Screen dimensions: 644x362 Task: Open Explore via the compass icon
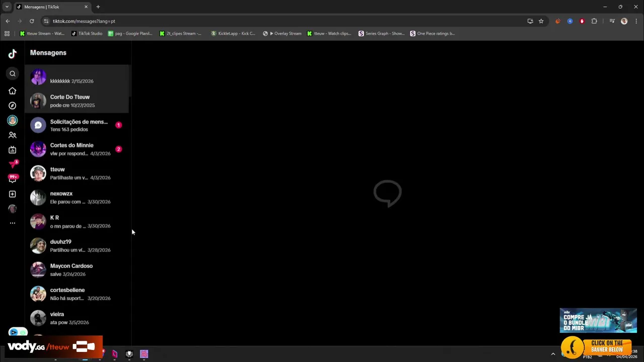pyautogui.click(x=13, y=106)
